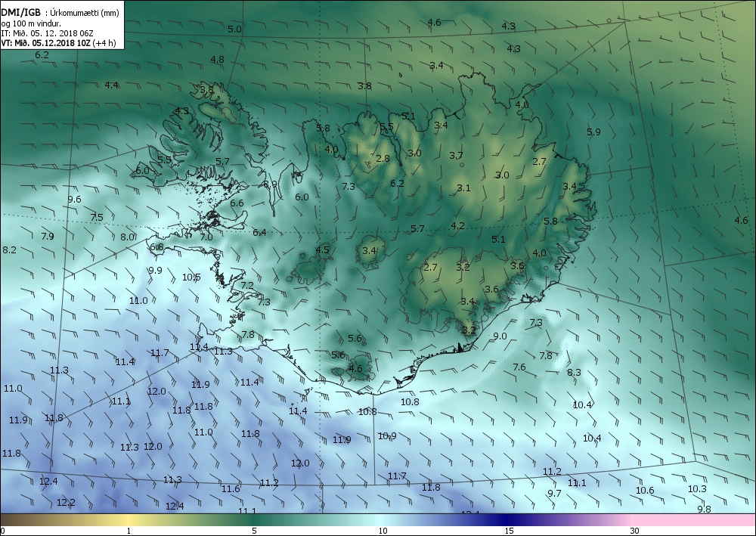The width and height of the screenshot is (756, 536).
Task: Click the 6.4 value on the map
Action: coord(260,232)
